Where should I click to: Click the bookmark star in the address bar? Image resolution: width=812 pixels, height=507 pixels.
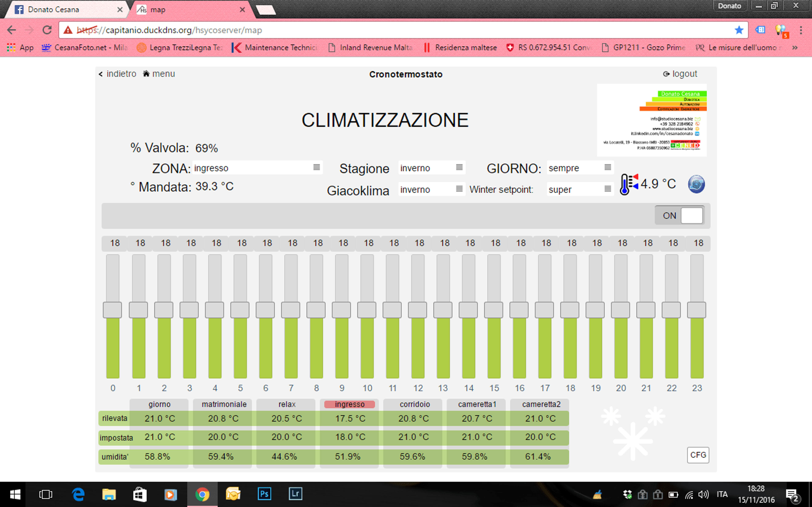(x=739, y=30)
